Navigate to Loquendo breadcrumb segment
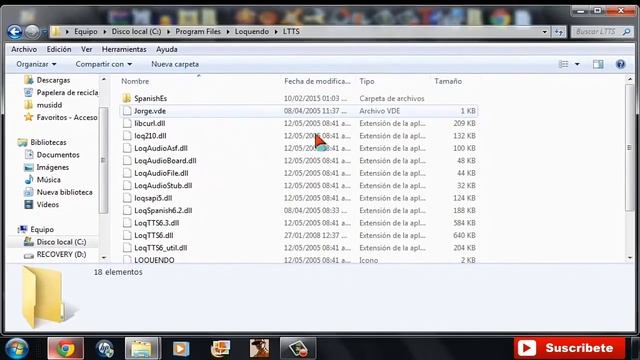This screenshot has width=640, height=360. point(252,31)
